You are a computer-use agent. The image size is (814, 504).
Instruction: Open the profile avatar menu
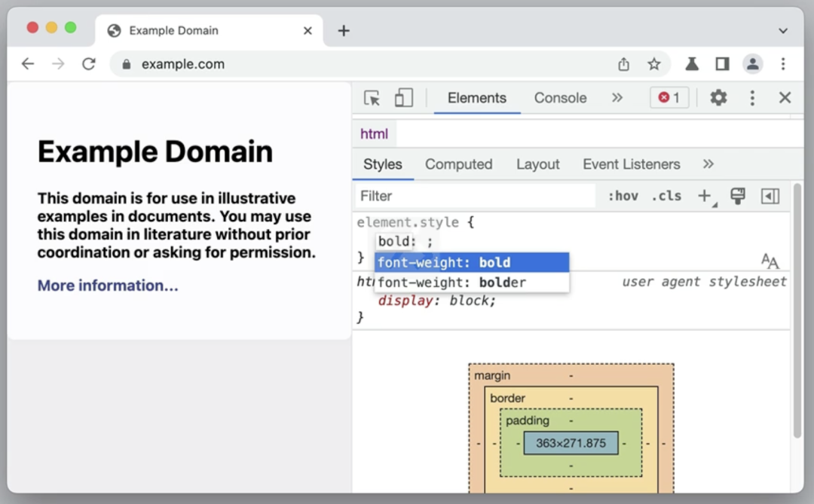coord(753,64)
